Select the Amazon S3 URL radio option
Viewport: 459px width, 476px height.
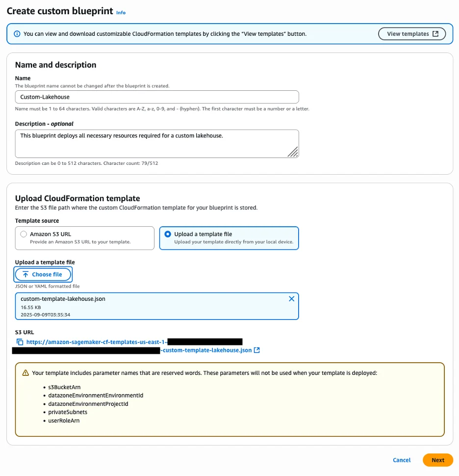pyautogui.click(x=24, y=234)
